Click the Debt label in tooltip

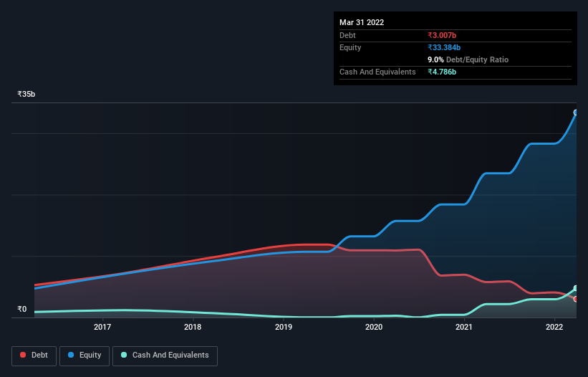pyautogui.click(x=347, y=35)
